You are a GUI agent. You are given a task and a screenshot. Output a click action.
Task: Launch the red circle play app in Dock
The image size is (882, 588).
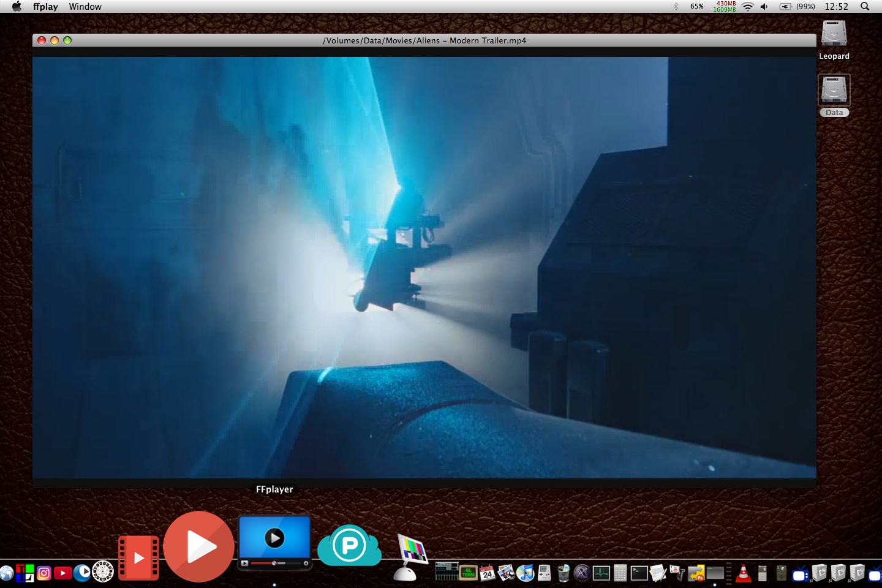pyautogui.click(x=199, y=546)
